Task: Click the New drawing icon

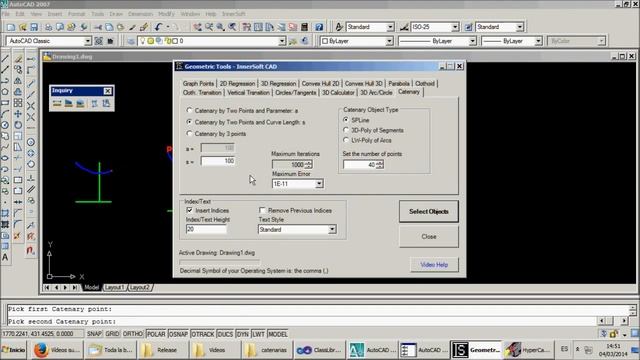Action: point(11,27)
